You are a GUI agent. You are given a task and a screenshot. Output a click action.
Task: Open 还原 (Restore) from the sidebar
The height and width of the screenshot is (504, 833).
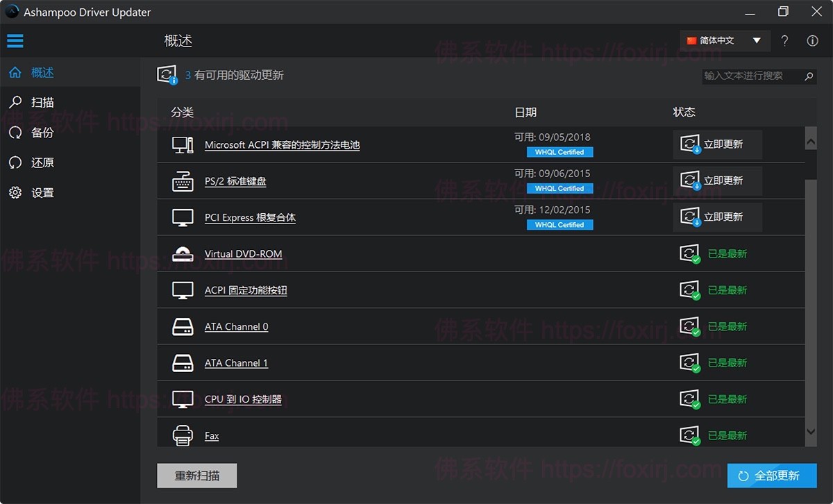pos(15,162)
